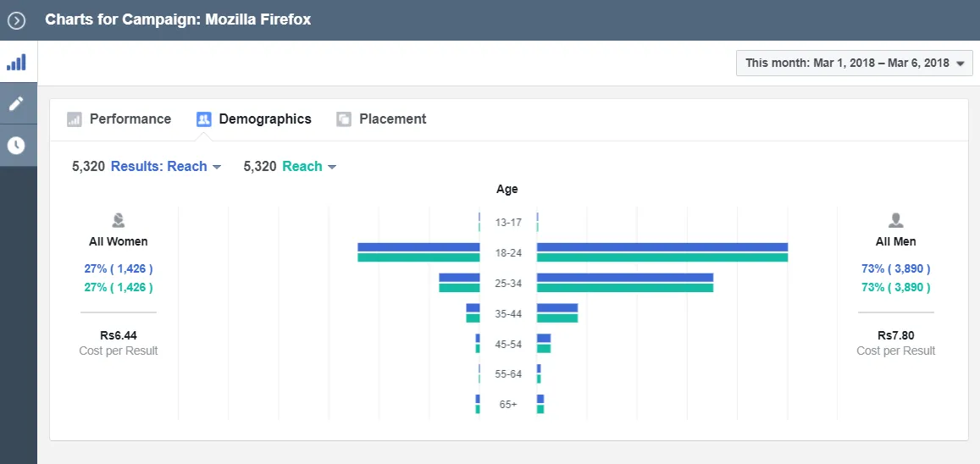This screenshot has height=464, width=980.
Task: Click Cost per Result under All Women
Action: coord(119,351)
